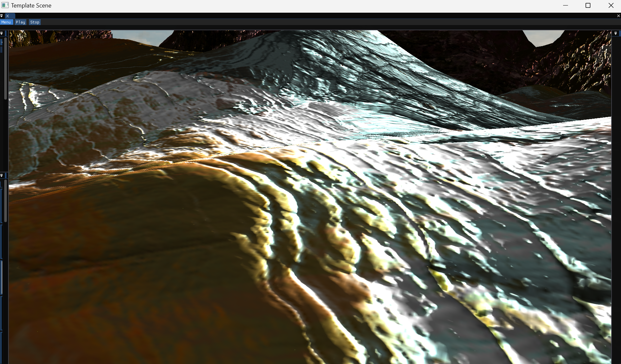
Task: Open the dock menu arrow beside the X tab
Action: click(x=2, y=16)
